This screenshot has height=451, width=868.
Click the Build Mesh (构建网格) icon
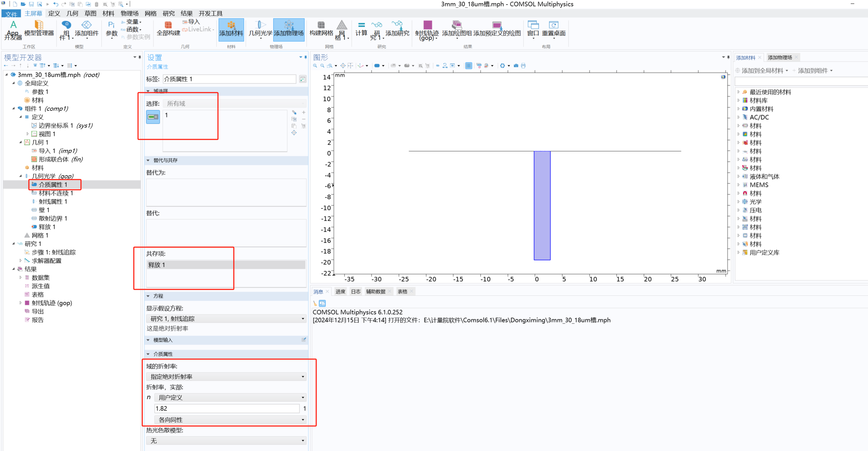[x=321, y=29]
